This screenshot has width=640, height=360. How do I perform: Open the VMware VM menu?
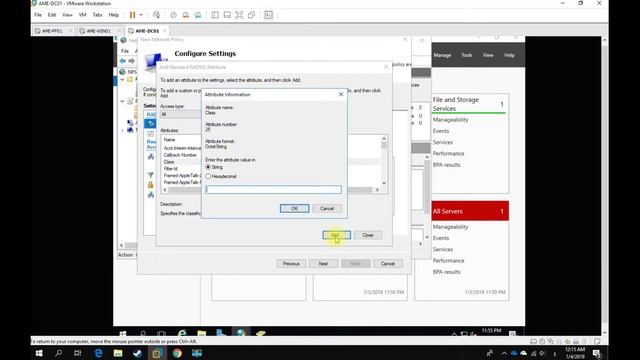click(x=82, y=15)
